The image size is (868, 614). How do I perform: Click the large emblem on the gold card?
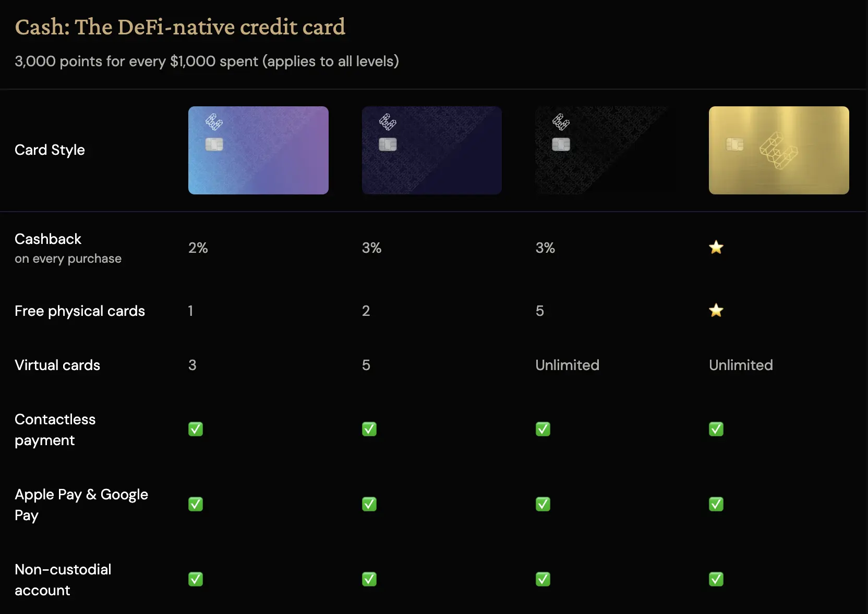pos(779,150)
